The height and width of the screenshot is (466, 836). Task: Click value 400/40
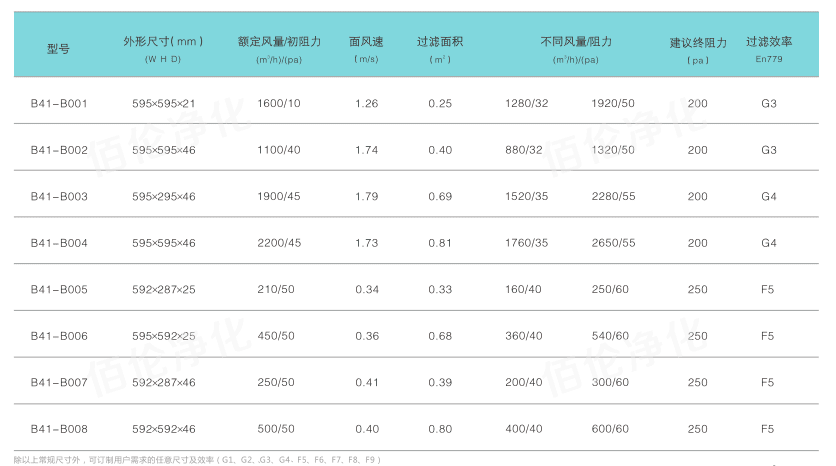click(x=524, y=429)
